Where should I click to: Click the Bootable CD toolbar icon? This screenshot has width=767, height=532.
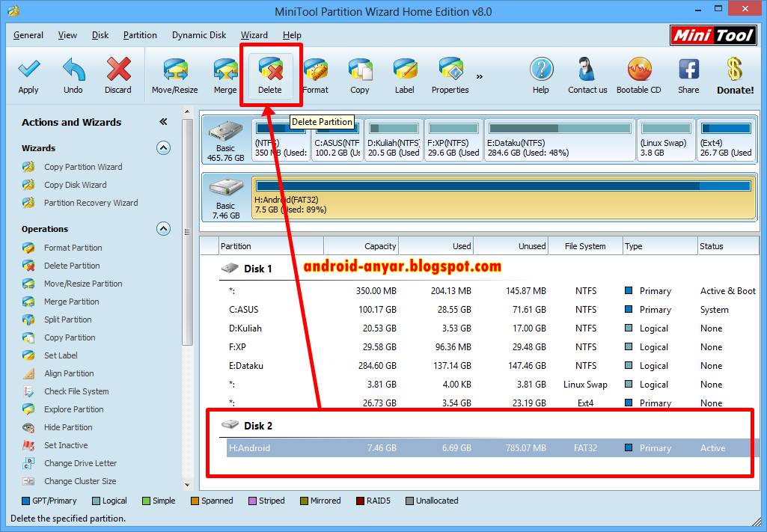tap(639, 69)
